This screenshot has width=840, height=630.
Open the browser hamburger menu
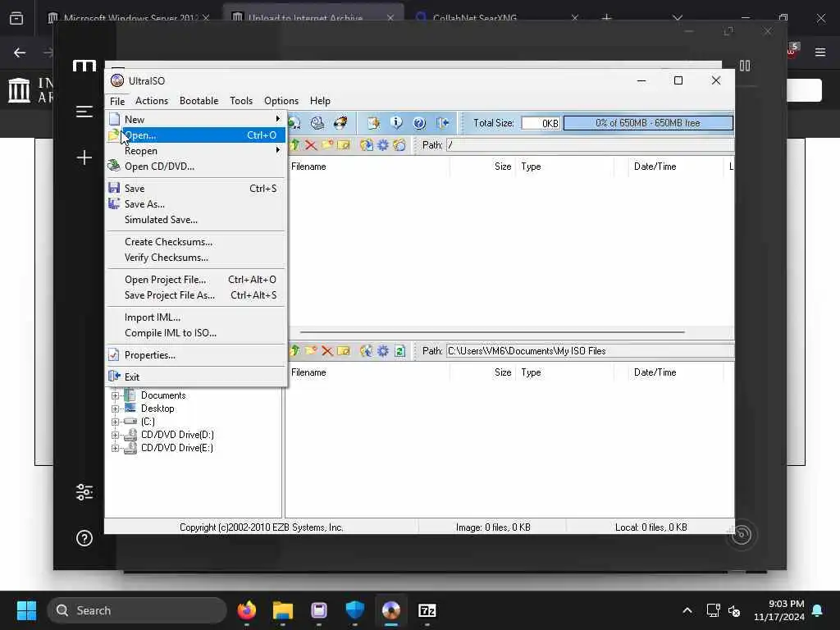(x=820, y=52)
